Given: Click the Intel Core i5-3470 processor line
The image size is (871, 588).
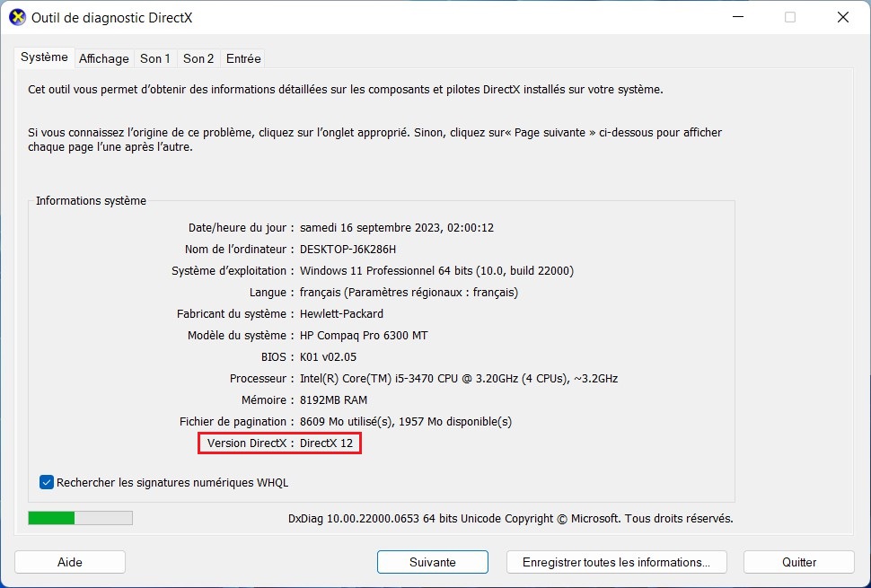Looking at the screenshot, I should 458,379.
